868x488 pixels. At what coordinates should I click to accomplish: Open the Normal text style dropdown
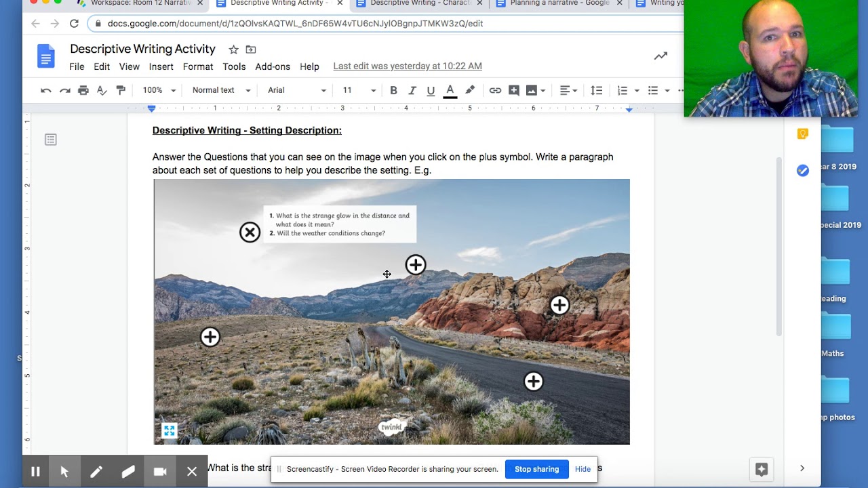221,90
